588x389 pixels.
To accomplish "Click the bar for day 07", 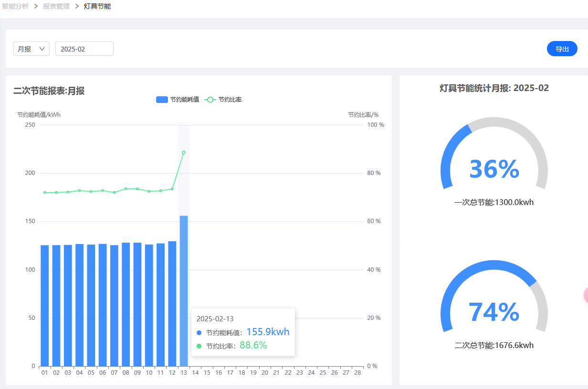I will click(114, 306).
